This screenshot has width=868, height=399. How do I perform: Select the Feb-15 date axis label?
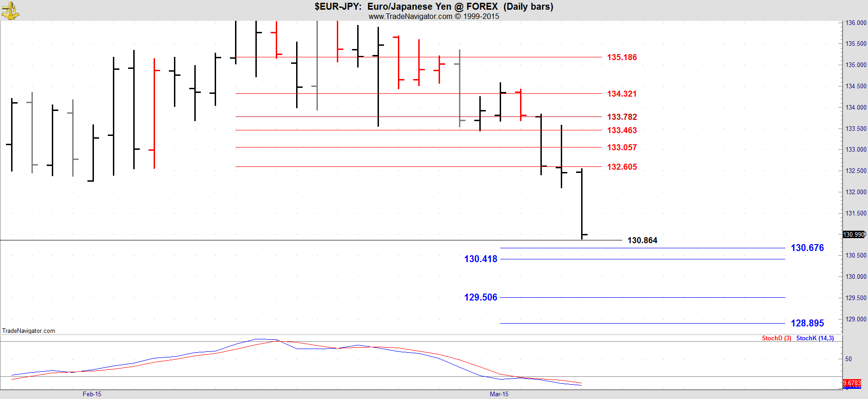click(92, 394)
